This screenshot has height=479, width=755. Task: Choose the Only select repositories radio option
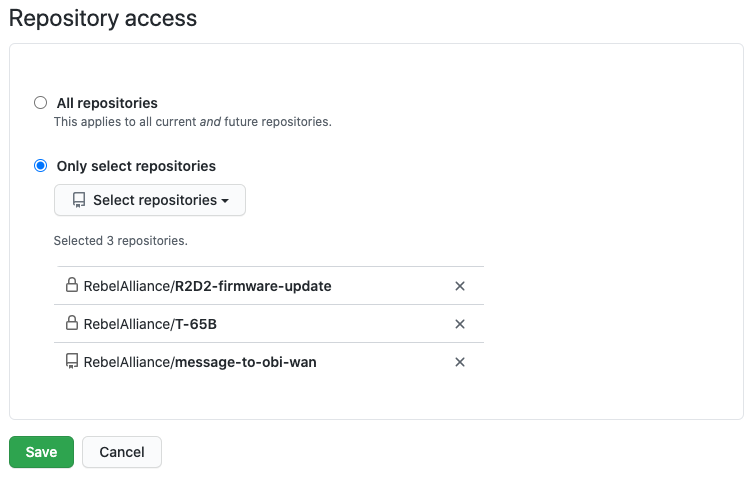[40, 165]
